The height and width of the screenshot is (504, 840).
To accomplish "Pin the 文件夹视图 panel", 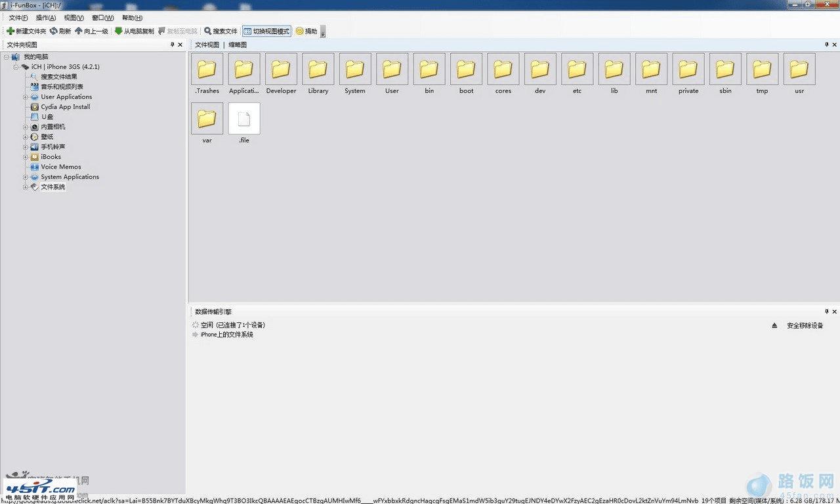I will pyautogui.click(x=173, y=45).
